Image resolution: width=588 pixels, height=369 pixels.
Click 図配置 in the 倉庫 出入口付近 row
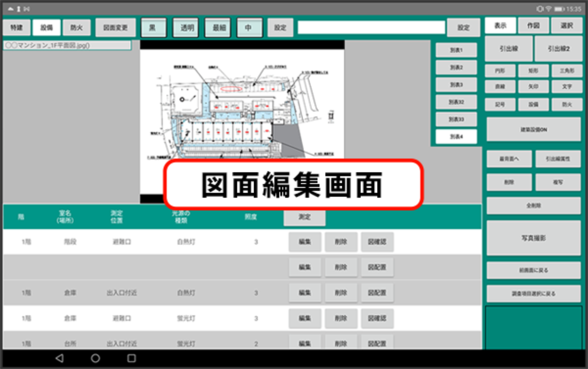click(x=377, y=293)
